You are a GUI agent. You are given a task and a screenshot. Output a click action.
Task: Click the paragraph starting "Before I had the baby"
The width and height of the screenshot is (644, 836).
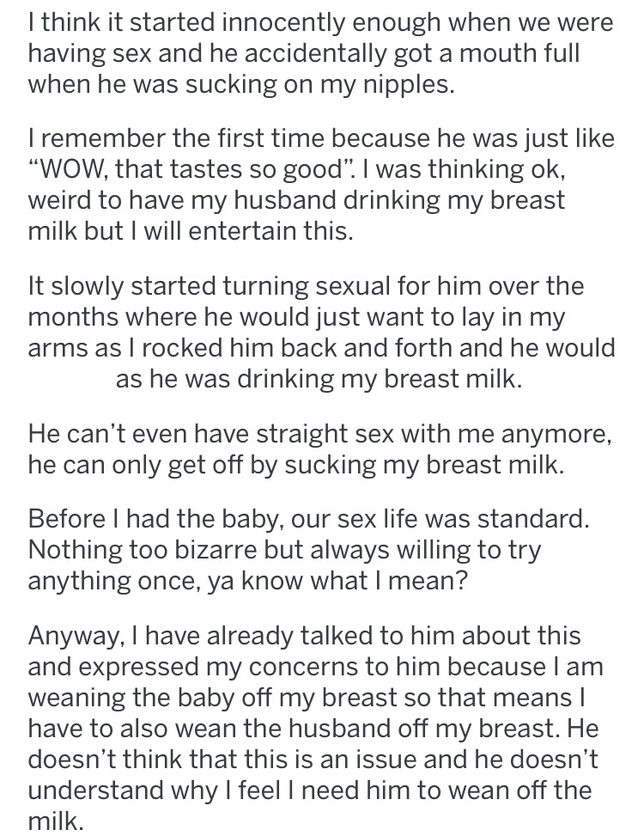308,550
